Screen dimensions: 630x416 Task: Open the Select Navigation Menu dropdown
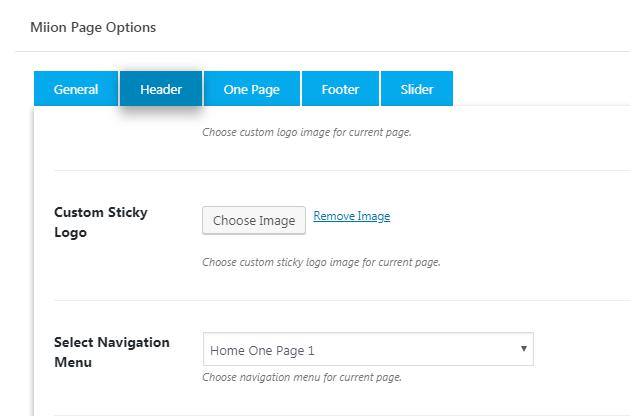[x=367, y=350]
